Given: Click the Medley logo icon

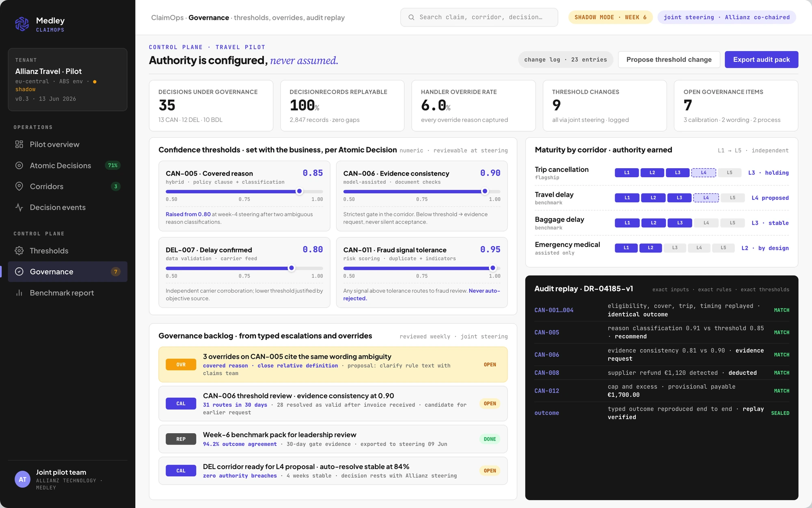Looking at the screenshot, I should click(22, 24).
